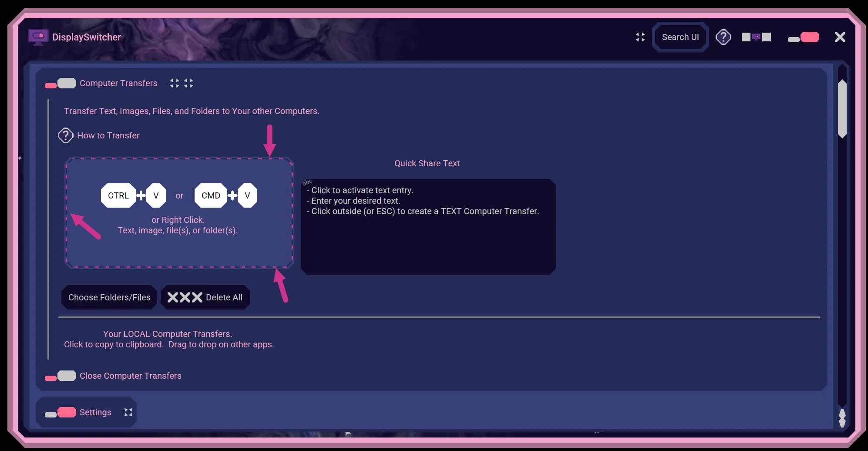
Task: Open the Search UI box
Action: (680, 37)
